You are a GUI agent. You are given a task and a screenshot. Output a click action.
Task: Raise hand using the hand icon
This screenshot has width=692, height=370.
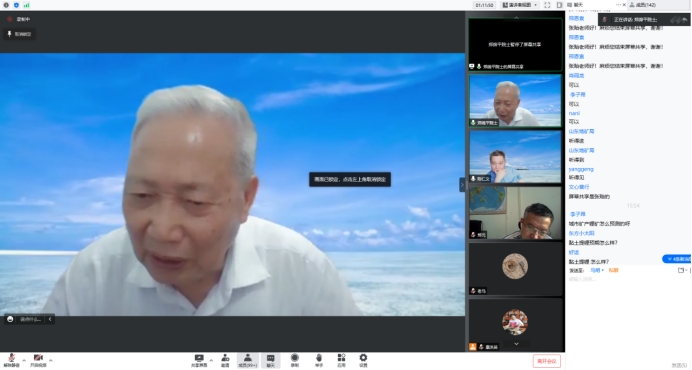(319, 360)
